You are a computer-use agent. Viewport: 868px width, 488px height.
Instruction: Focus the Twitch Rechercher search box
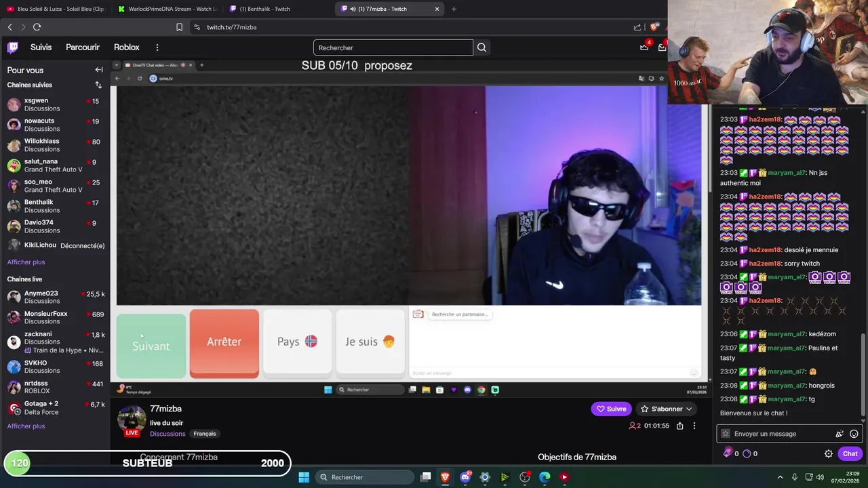[x=393, y=47]
